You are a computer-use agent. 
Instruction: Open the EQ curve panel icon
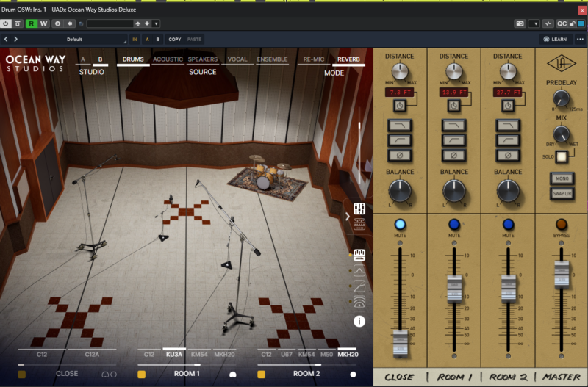[359, 270]
